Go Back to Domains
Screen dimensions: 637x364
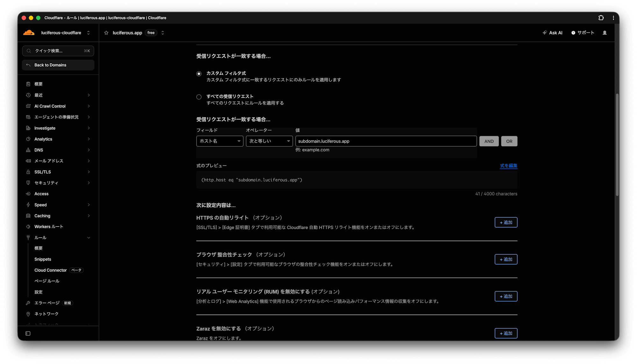coord(58,65)
